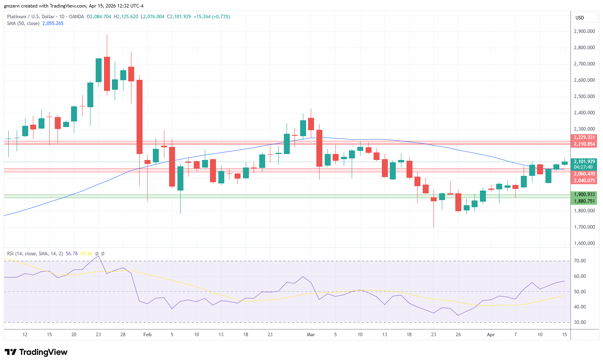Select the 2,060.470 price level label
603x364 pixels.
pos(584,174)
